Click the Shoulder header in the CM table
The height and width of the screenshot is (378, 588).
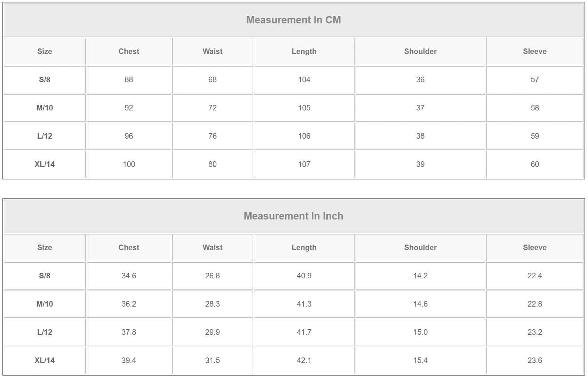pyautogui.click(x=420, y=52)
